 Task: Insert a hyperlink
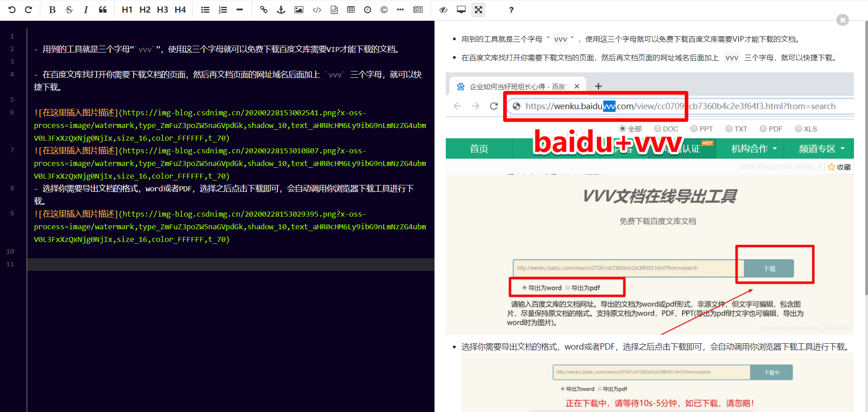pyautogui.click(x=264, y=9)
